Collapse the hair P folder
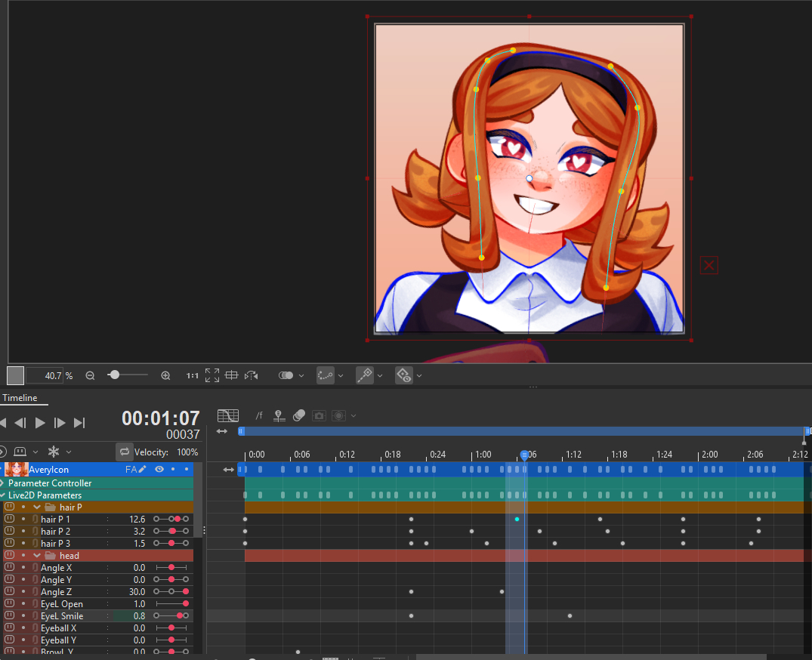 36,507
